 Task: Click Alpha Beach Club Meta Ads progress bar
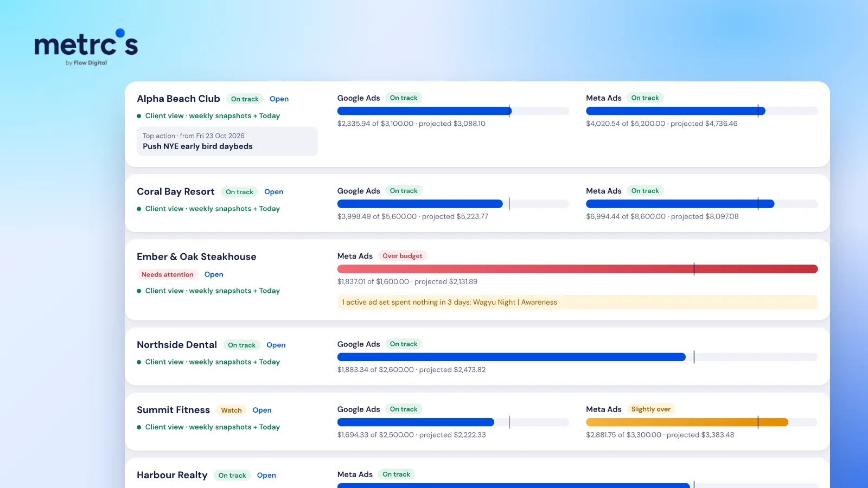coord(702,111)
